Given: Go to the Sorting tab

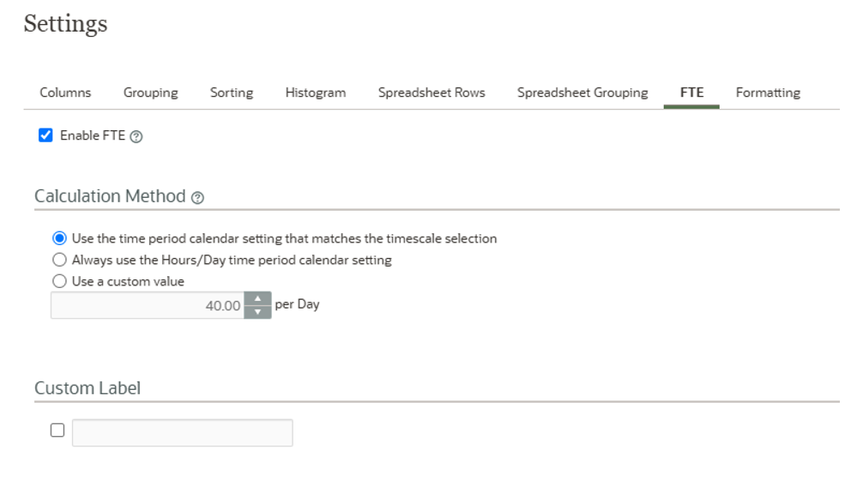Looking at the screenshot, I should pos(232,93).
